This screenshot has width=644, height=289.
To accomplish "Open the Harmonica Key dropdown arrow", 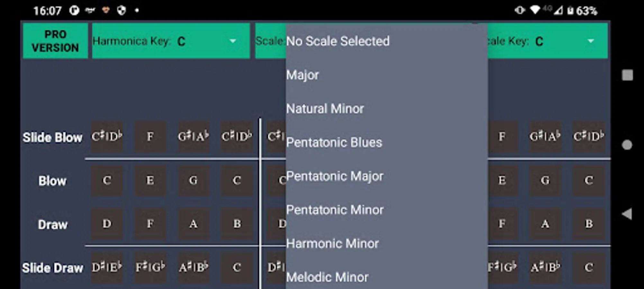I will tap(233, 41).
